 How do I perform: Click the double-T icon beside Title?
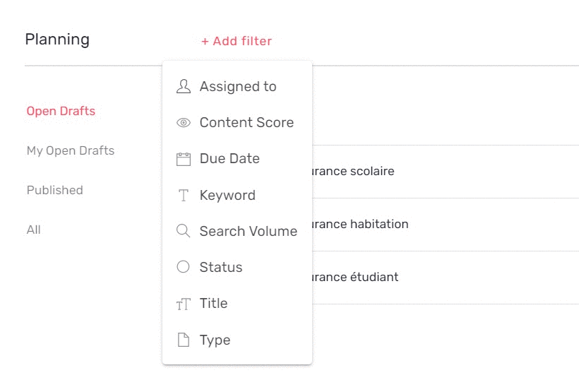click(184, 304)
